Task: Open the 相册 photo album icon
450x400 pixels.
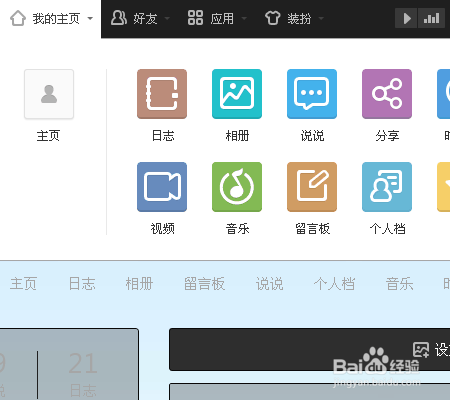Action: click(237, 94)
